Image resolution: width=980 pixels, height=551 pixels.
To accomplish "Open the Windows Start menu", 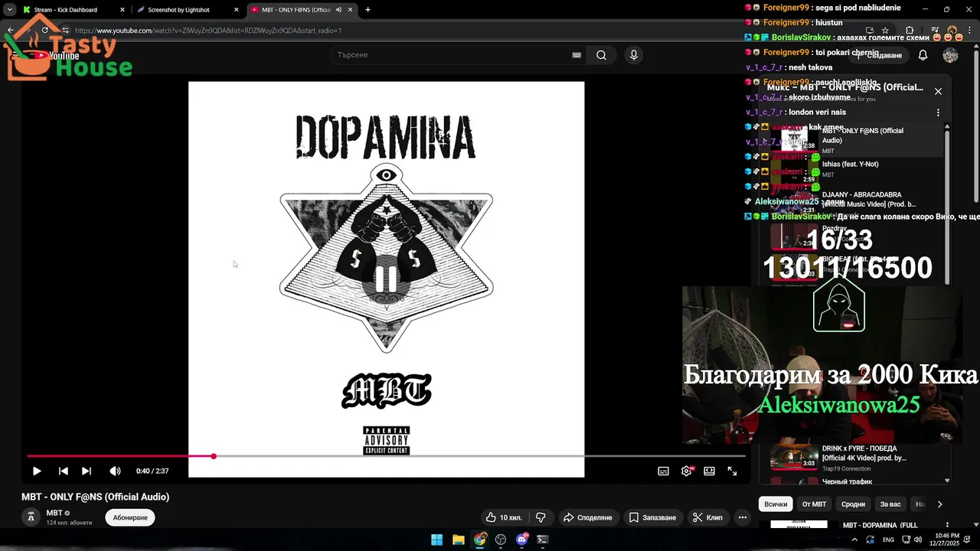I will point(436,540).
